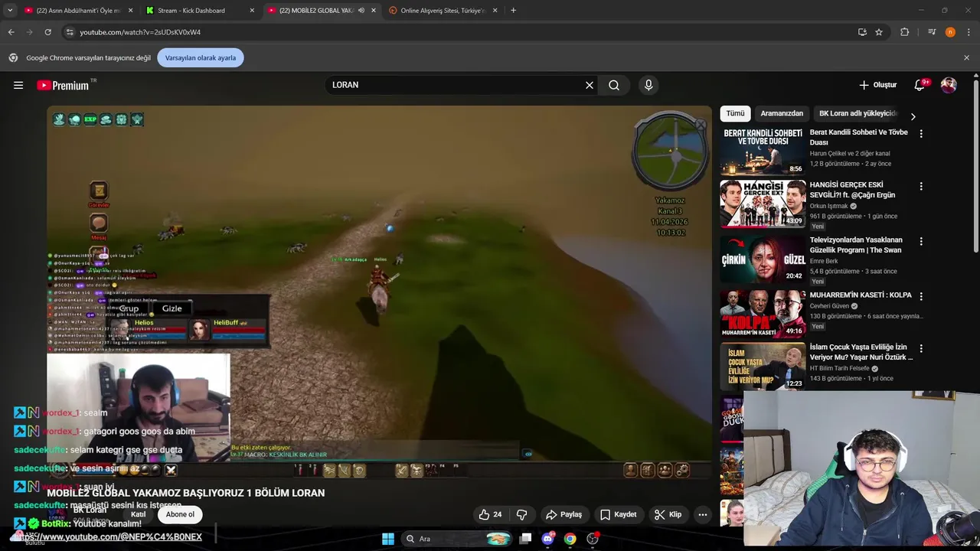The image size is (980, 551).
Task: View site information icon in address bar
Action: (x=70, y=32)
